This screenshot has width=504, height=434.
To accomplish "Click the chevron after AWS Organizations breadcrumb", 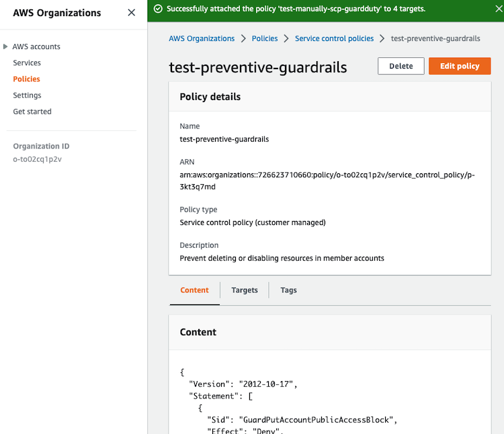I will (243, 38).
